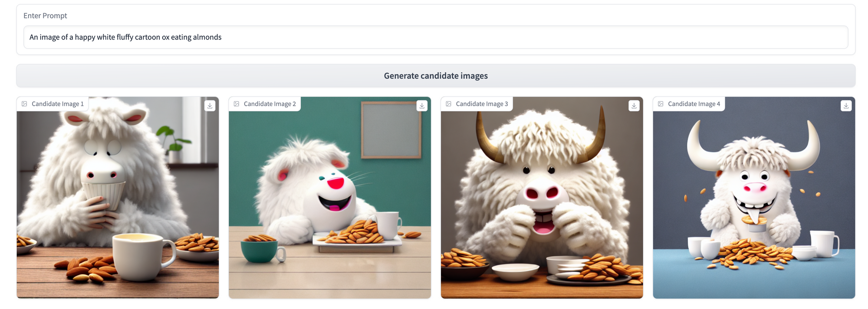Click image icon beside Candidate Image 2 label
Viewport: 868px width, 309px height.
pos(237,104)
